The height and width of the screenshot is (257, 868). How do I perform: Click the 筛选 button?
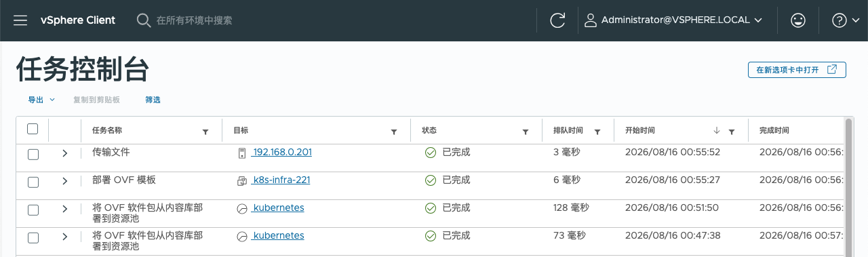[x=153, y=100]
